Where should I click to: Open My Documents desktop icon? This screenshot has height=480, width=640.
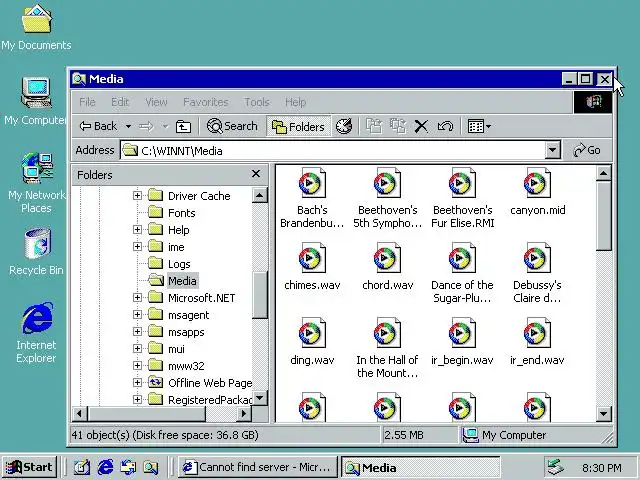pyautogui.click(x=36, y=27)
